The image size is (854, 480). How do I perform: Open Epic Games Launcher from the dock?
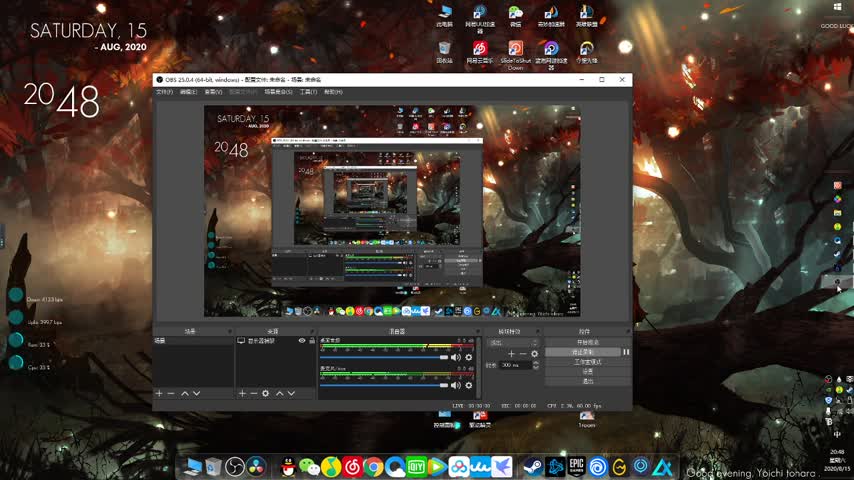pyautogui.click(x=576, y=467)
